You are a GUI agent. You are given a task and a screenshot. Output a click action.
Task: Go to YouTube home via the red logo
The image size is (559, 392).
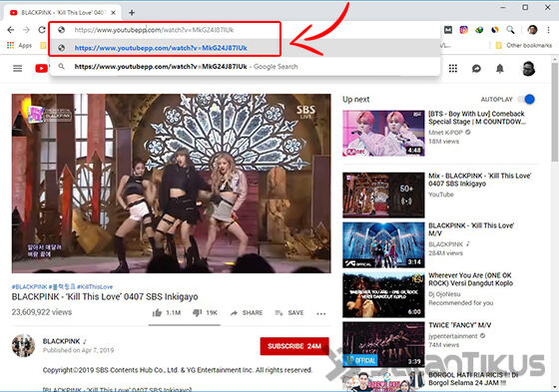pyautogui.click(x=41, y=68)
